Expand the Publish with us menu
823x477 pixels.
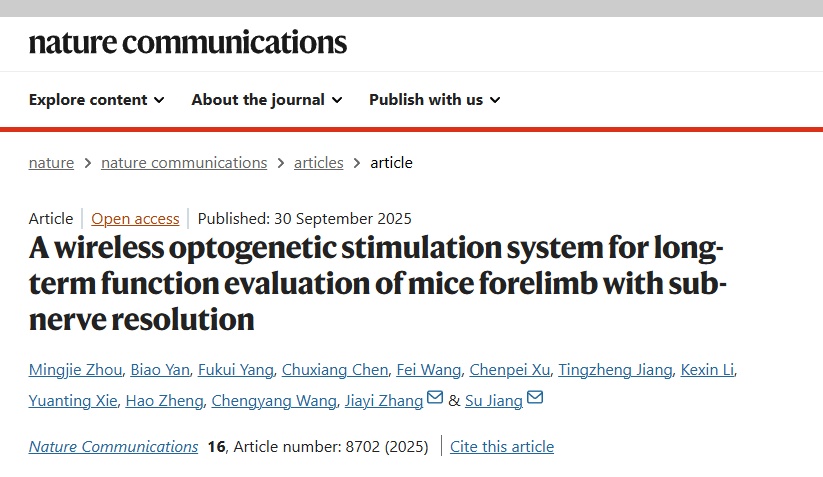click(434, 100)
